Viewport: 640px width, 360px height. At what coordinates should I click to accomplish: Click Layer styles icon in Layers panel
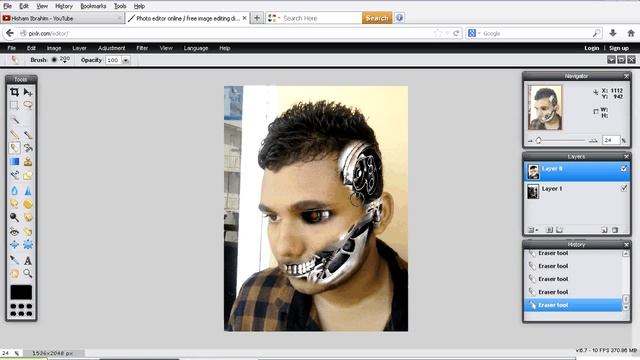(x=560, y=230)
